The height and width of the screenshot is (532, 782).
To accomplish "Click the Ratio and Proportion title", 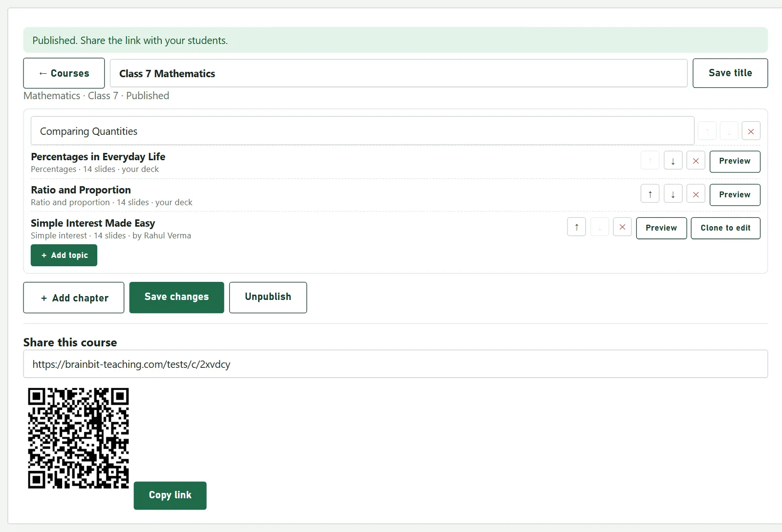I will click(x=81, y=190).
